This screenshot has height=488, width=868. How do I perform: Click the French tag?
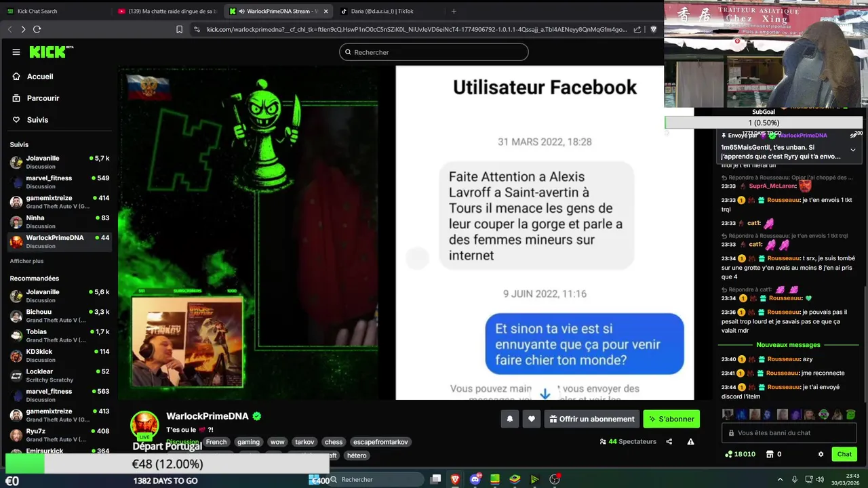point(216,442)
